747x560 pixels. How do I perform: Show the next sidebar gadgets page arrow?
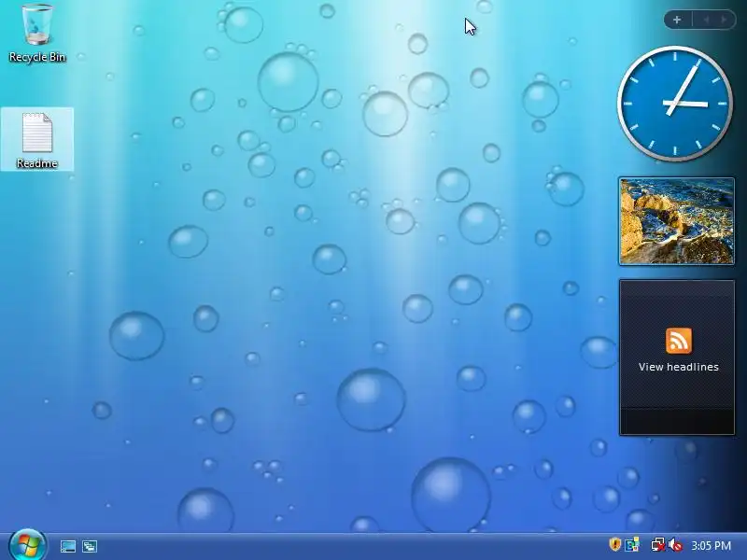[725, 20]
